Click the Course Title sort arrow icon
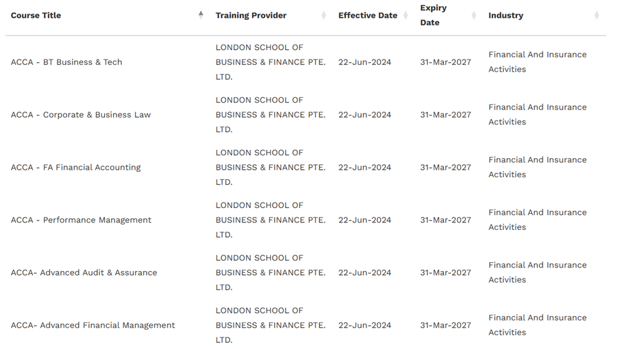 tap(201, 14)
